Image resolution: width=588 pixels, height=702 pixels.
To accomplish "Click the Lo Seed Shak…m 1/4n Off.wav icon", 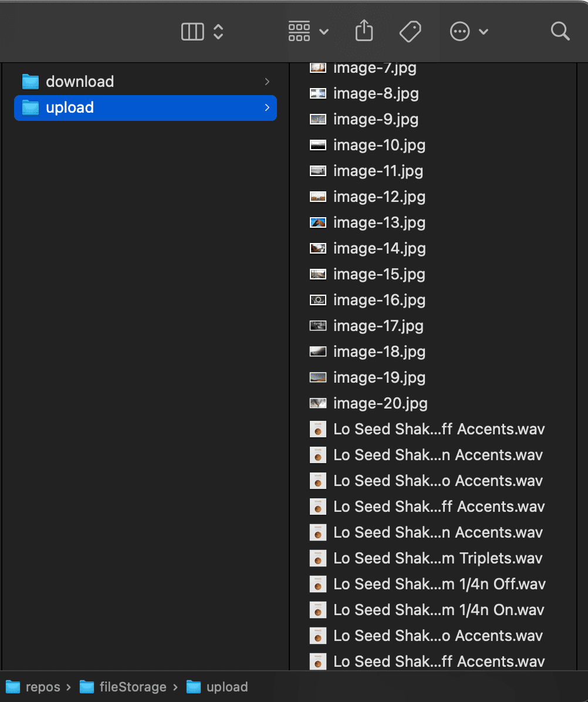I will pos(317,584).
